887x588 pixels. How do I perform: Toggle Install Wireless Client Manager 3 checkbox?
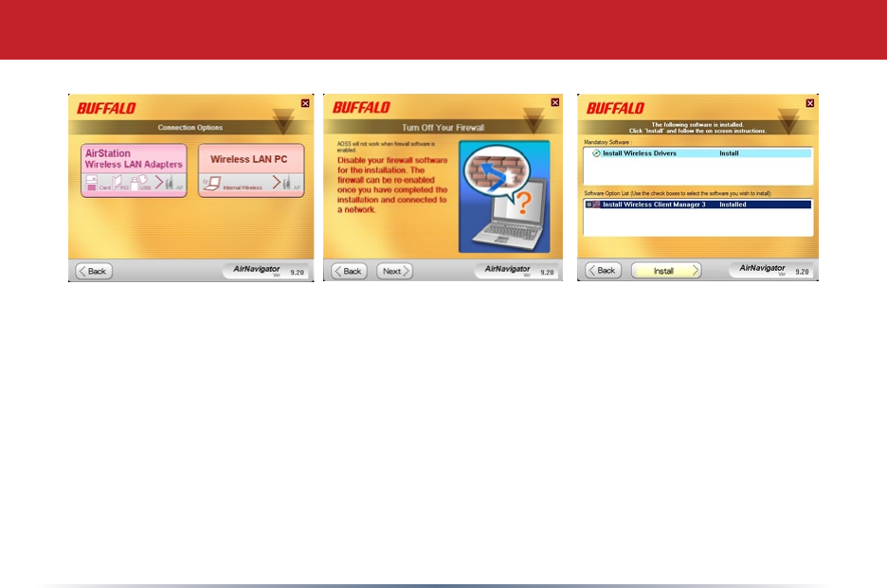[588, 205]
